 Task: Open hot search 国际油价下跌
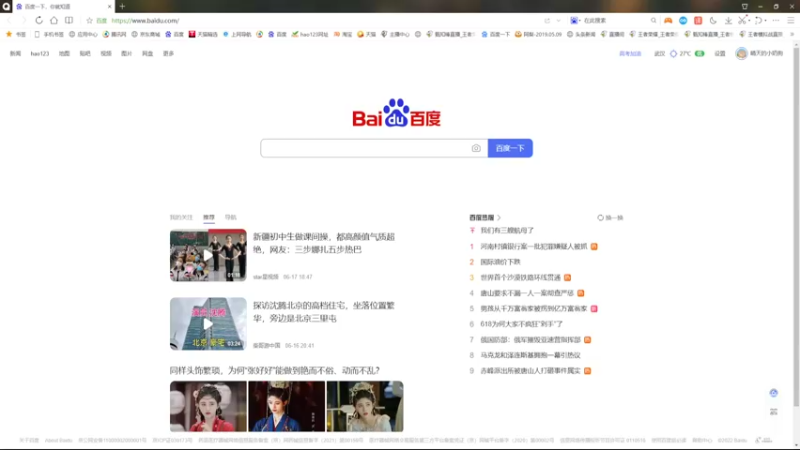pyautogui.click(x=501, y=262)
